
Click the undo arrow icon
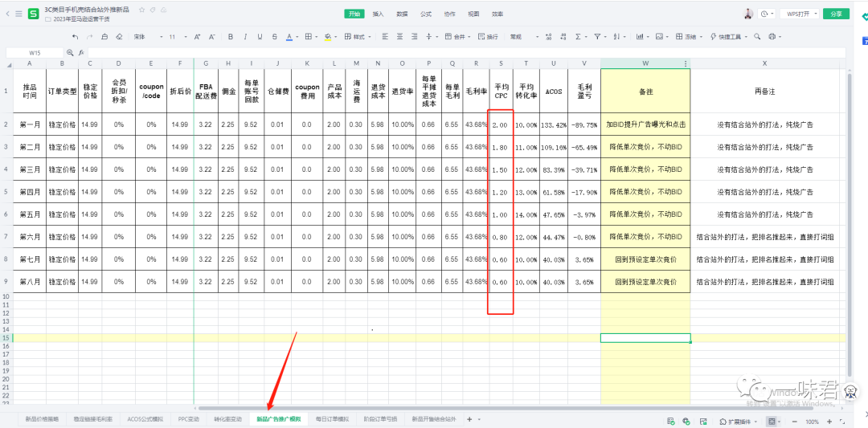pyautogui.click(x=76, y=37)
